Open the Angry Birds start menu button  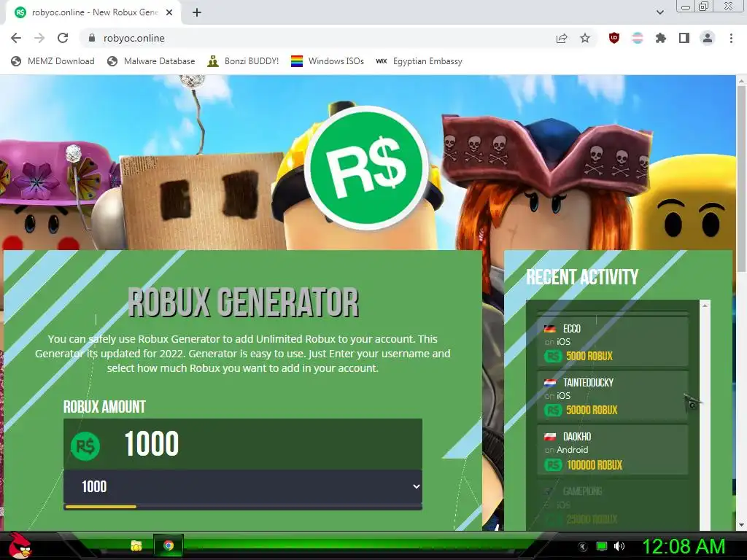(x=20, y=545)
